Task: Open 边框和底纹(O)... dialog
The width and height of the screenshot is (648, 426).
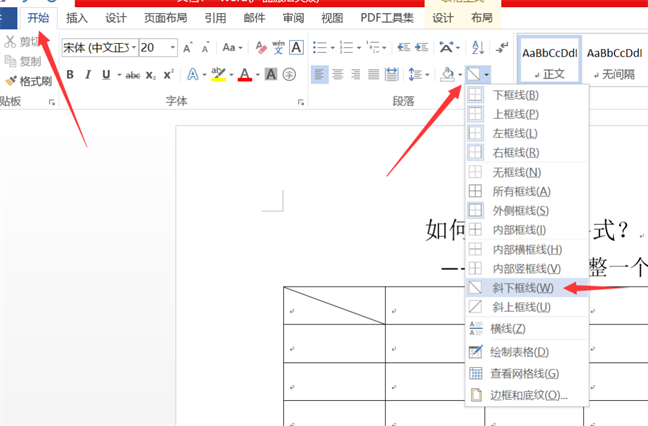Action: tap(528, 395)
